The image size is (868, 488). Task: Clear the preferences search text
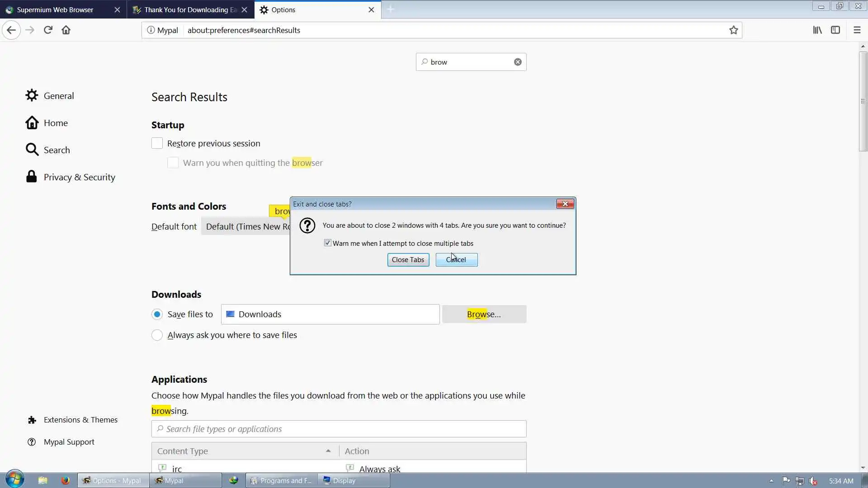pyautogui.click(x=518, y=62)
